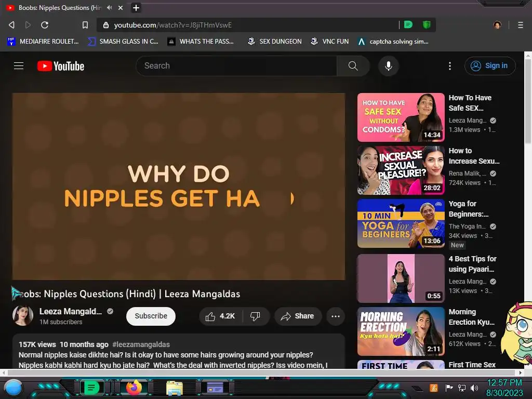The image size is (532, 399).
Task: Open 10 Min Yoga for Beginners thumbnail
Action: point(401,223)
